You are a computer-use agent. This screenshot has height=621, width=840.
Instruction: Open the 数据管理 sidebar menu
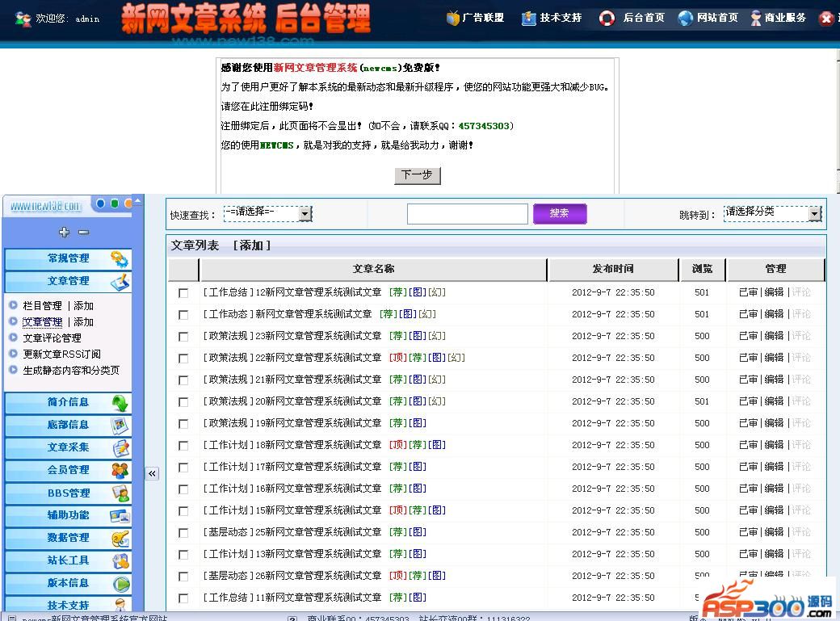tap(68, 538)
